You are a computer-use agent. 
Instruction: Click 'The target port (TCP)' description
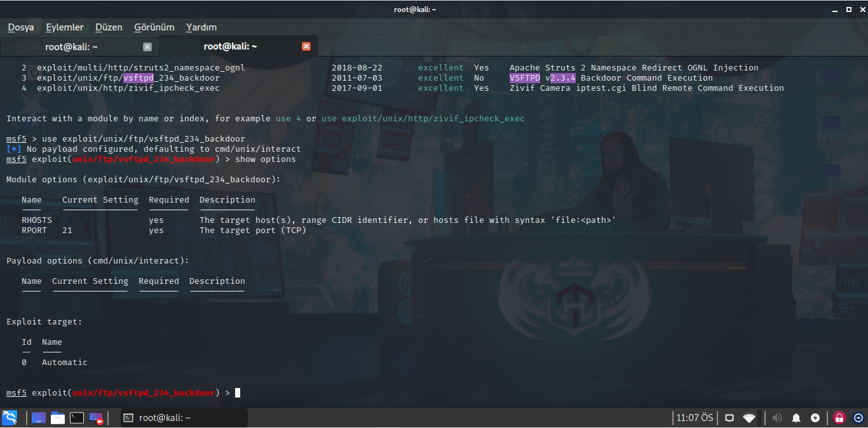[x=253, y=231]
